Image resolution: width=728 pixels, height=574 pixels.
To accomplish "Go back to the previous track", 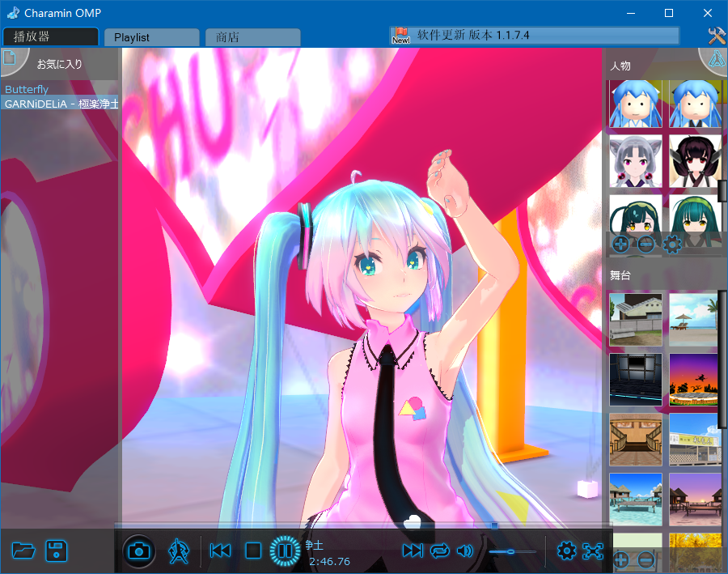I will pyautogui.click(x=220, y=551).
